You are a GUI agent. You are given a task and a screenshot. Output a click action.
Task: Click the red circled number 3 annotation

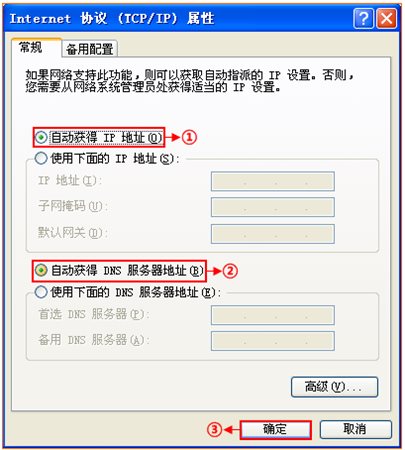(215, 429)
